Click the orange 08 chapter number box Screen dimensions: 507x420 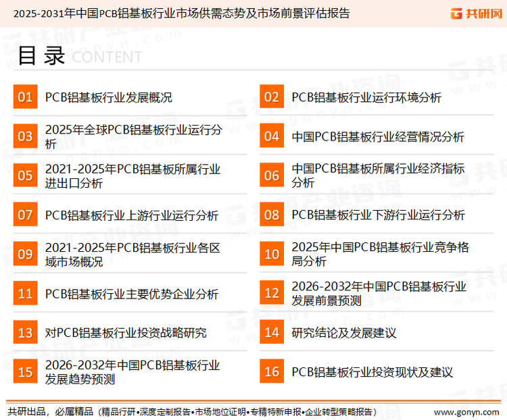point(272,215)
